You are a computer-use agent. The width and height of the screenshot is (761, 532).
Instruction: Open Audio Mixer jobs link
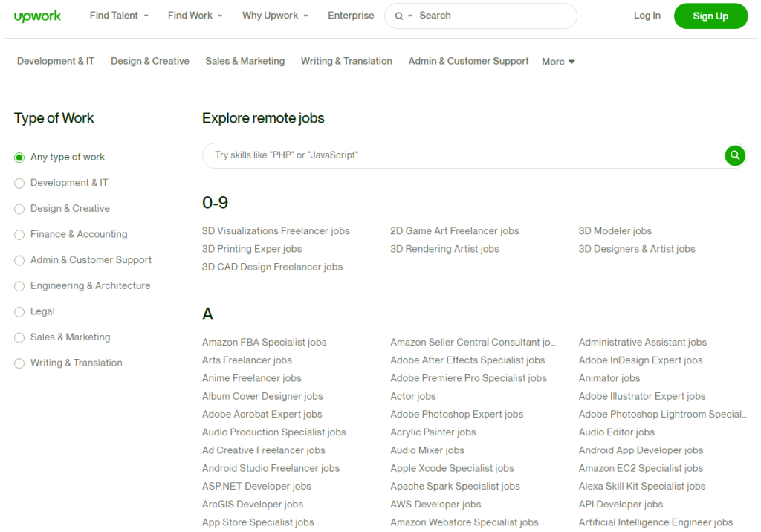pos(427,450)
